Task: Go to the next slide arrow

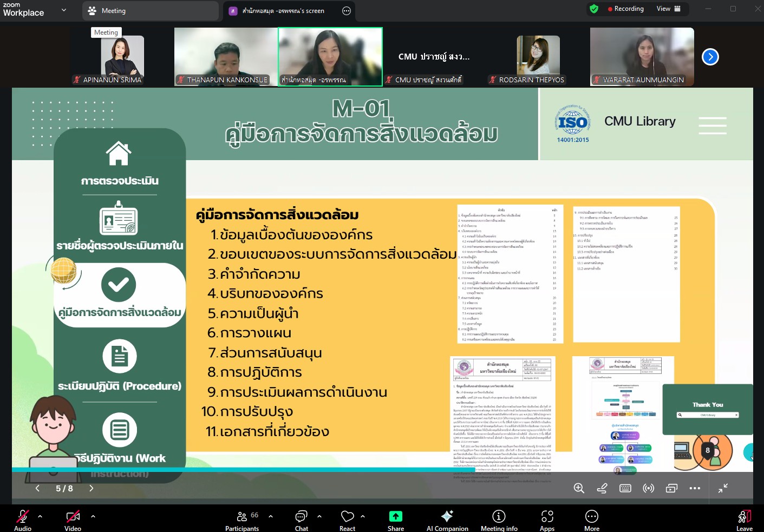Action: (91, 488)
